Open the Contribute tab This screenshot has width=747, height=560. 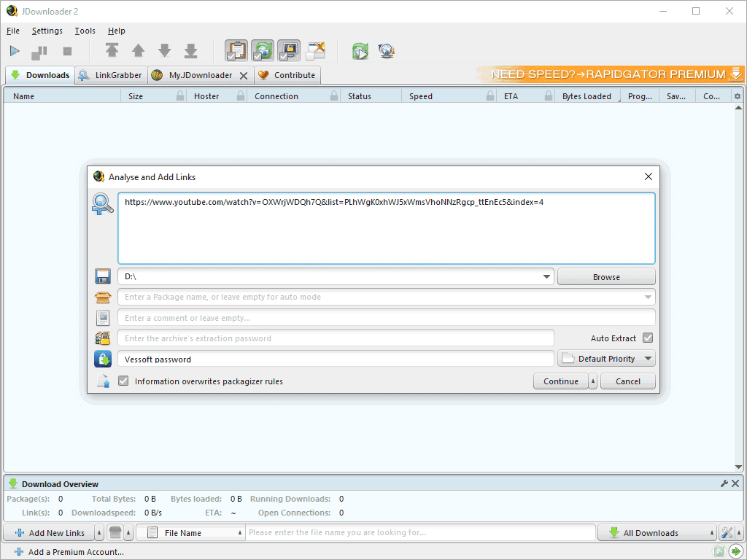[287, 75]
